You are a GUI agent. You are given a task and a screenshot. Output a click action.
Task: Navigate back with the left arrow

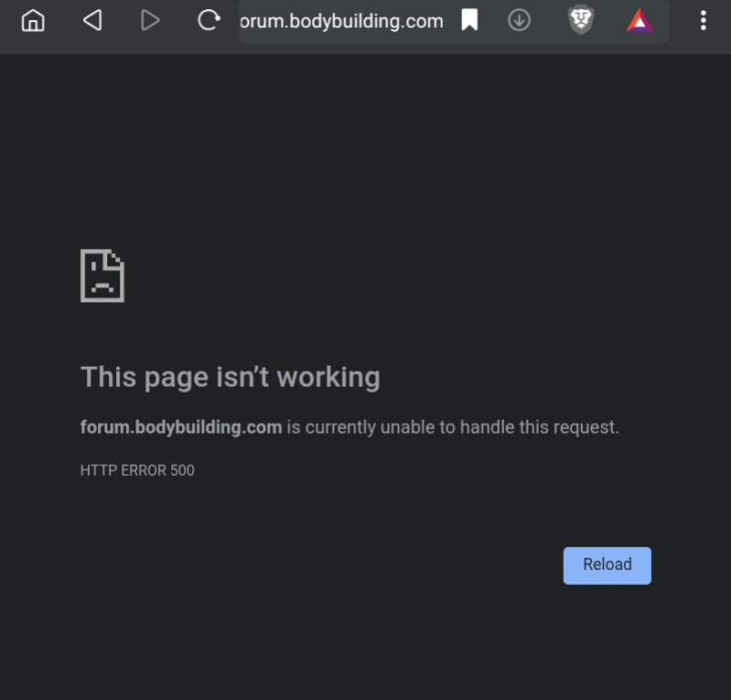92,20
